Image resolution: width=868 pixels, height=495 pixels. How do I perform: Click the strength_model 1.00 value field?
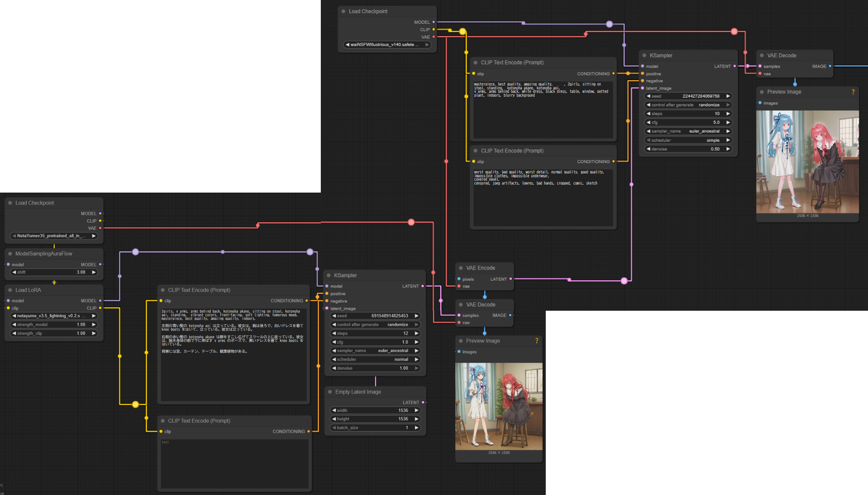point(54,324)
